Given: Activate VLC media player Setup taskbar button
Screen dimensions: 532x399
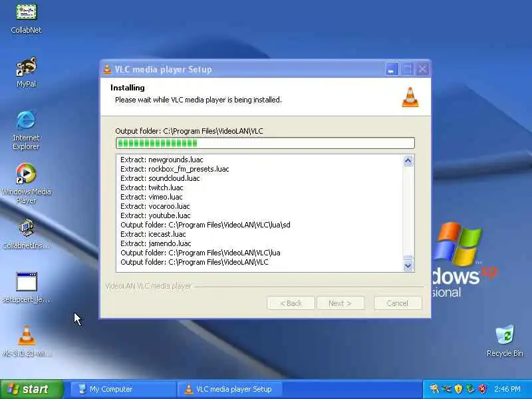Looking at the screenshot, I should coord(229,389).
